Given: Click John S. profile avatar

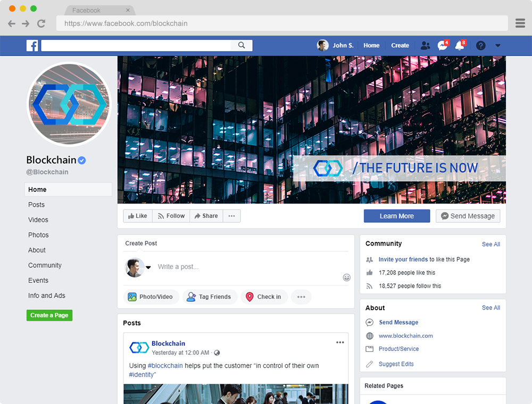Looking at the screenshot, I should (323, 45).
